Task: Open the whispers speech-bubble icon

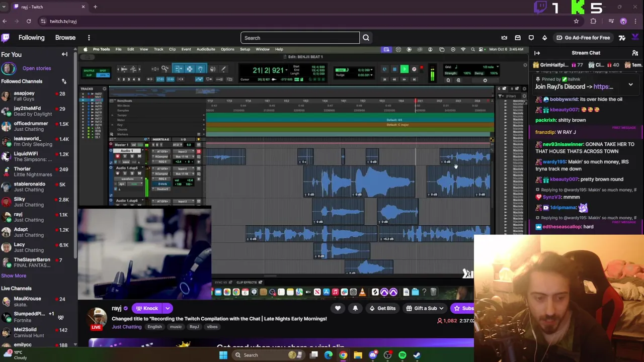Action: pyautogui.click(x=531, y=38)
